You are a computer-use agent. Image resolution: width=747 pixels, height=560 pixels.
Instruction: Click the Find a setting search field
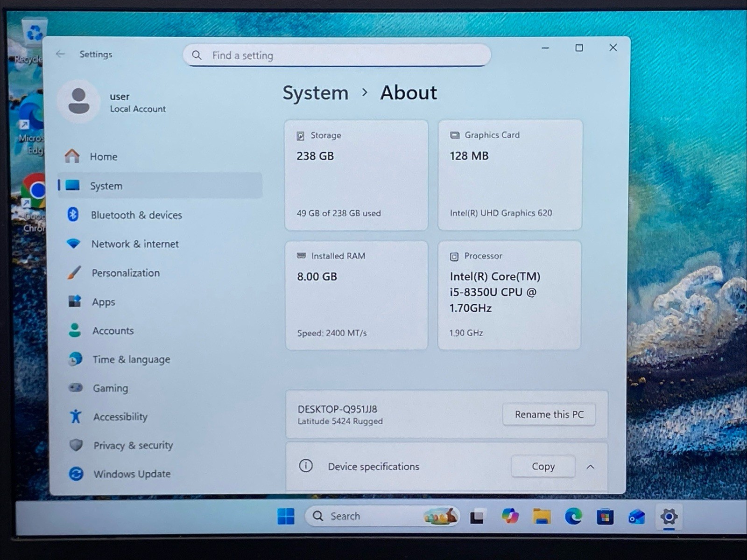click(x=337, y=55)
